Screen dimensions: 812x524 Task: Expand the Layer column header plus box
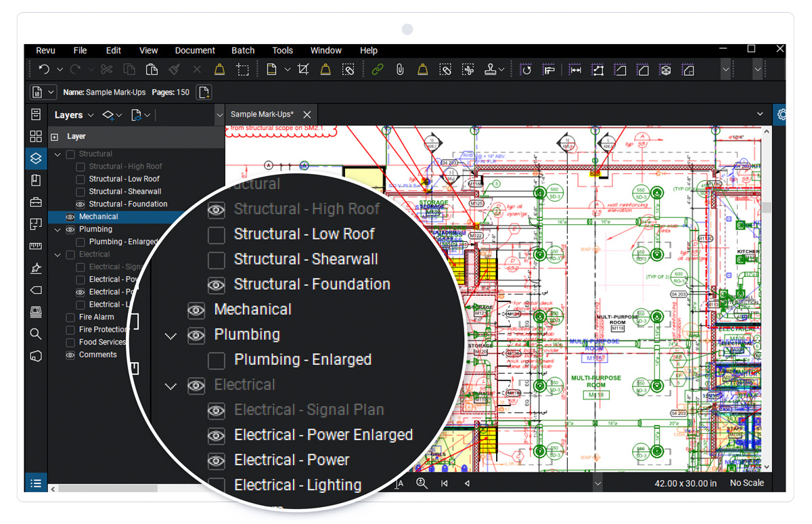point(55,137)
